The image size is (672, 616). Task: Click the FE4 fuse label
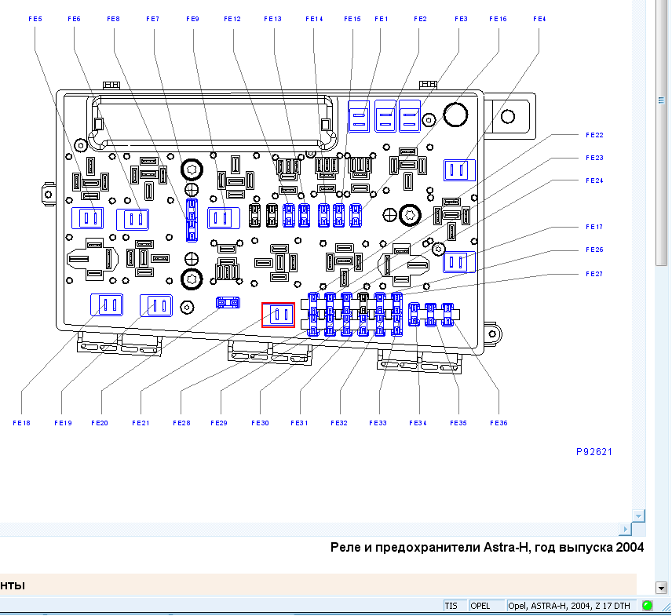point(539,19)
